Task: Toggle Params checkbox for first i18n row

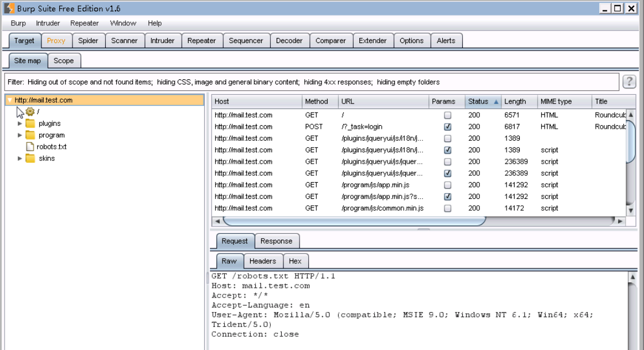Action: (448, 139)
